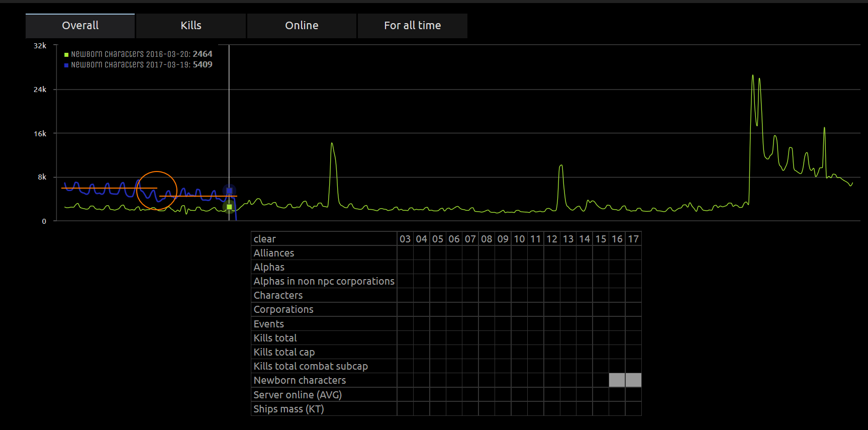868x430 pixels.
Task: Click legend text Newborn characters 2017-03-19: 5409
Action: click(142, 64)
